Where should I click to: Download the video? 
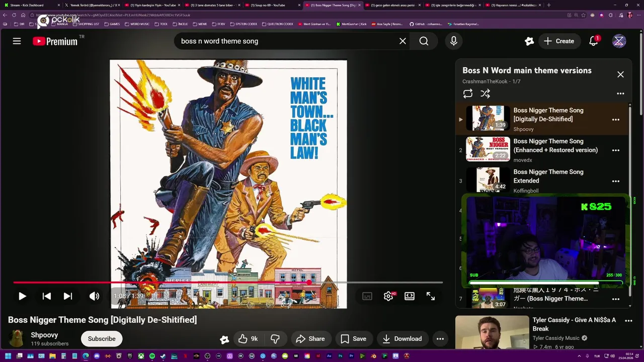(403, 339)
